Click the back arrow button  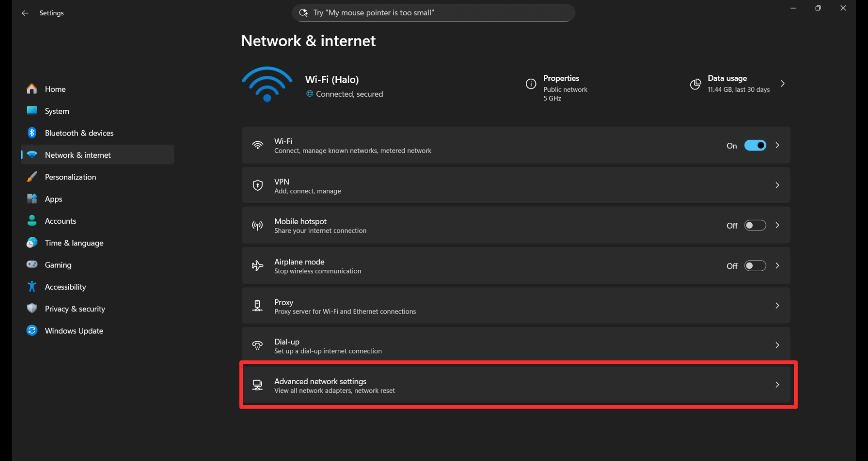25,13
